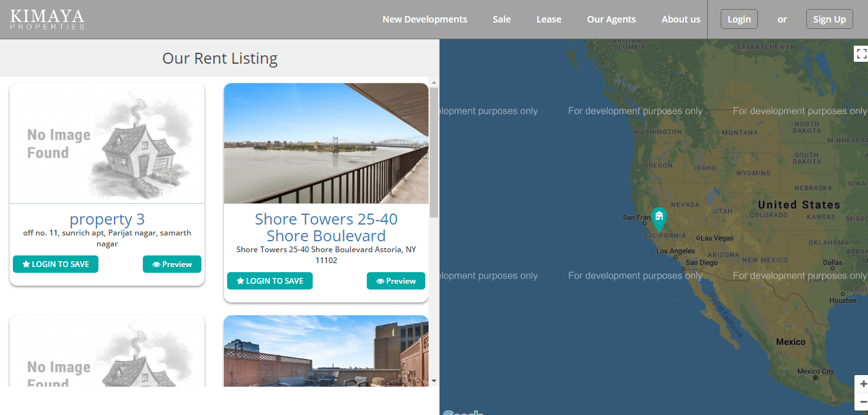This screenshot has height=415, width=868.
Task: Toggle fullscreen view on the map
Action: tap(862, 53)
